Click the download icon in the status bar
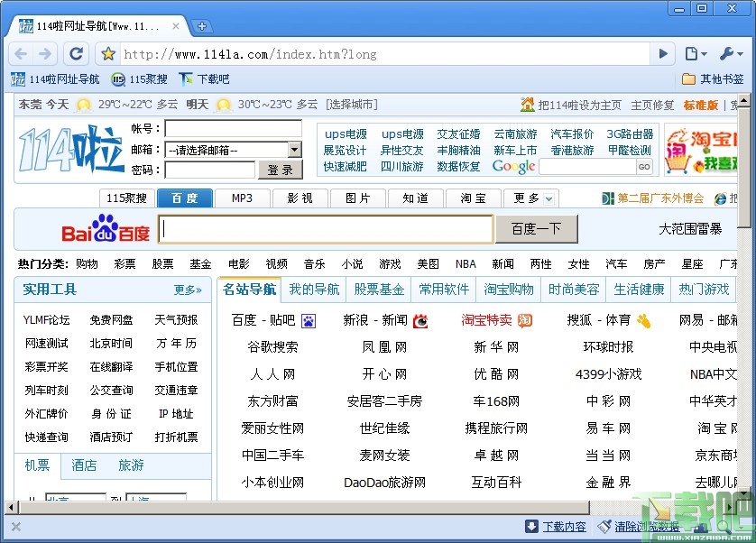The image size is (756, 543). (x=531, y=526)
